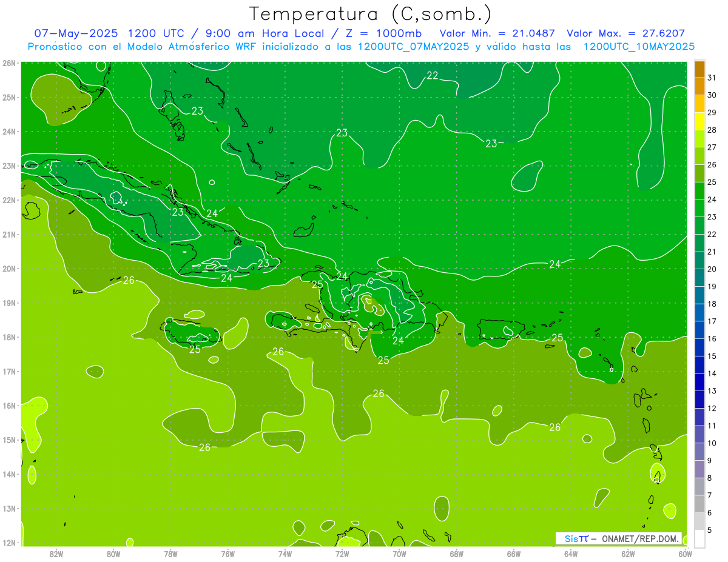
Task: Click the legend scale value "28"
Action: click(712, 130)
